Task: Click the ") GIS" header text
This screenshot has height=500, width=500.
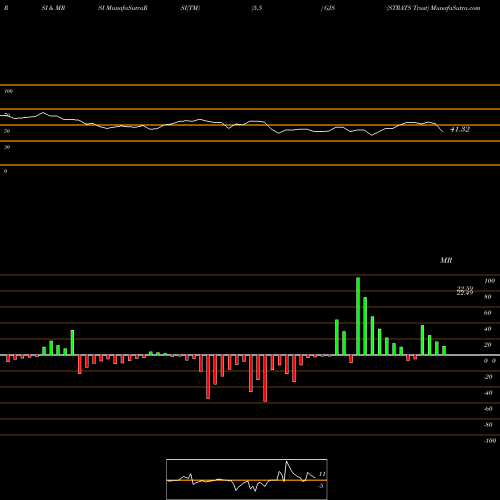Action: 328,8
